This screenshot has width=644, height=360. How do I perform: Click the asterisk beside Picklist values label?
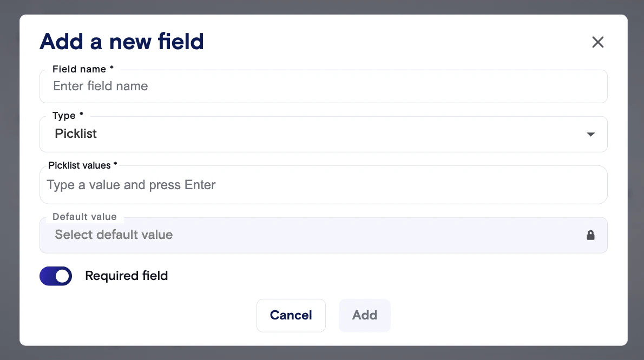pyautogui.click(x=115, y=165)
